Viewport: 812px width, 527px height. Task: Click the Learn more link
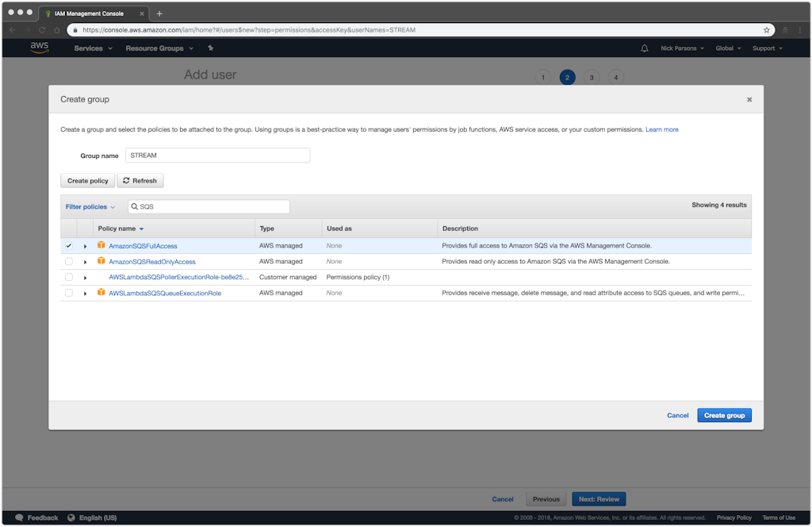click(x=661, y=129)
